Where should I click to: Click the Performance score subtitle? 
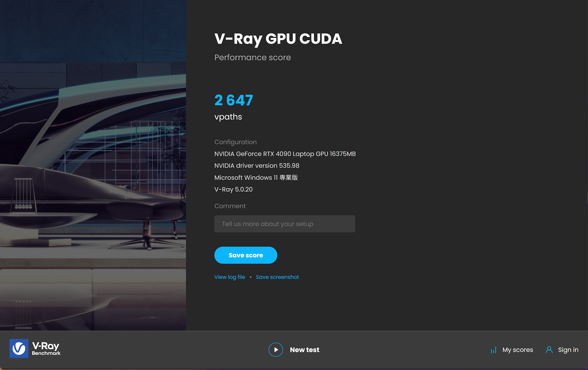pyautogui.click(x=253, y=57)
